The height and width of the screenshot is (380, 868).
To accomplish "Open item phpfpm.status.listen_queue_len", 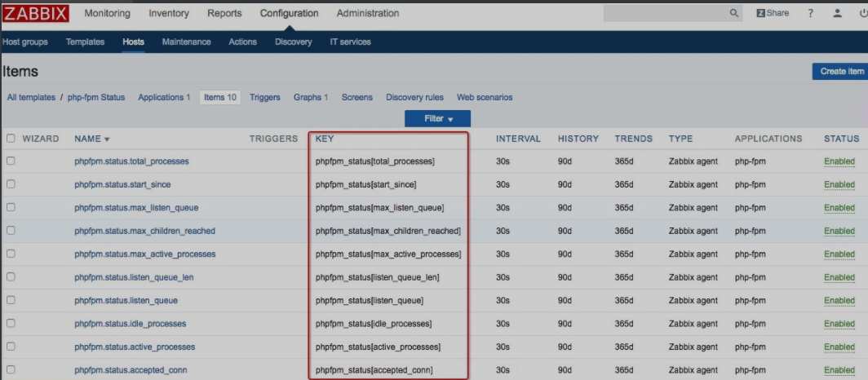I will 134,278.
